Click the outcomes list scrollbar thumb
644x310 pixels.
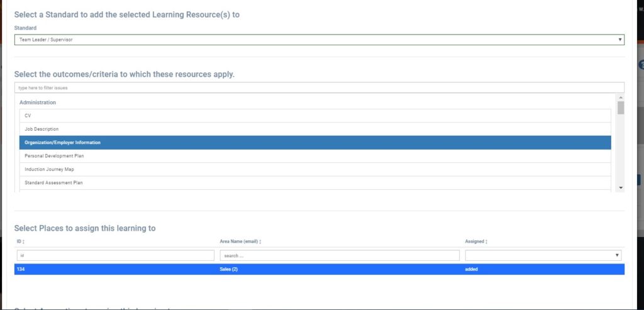(621, 108)
